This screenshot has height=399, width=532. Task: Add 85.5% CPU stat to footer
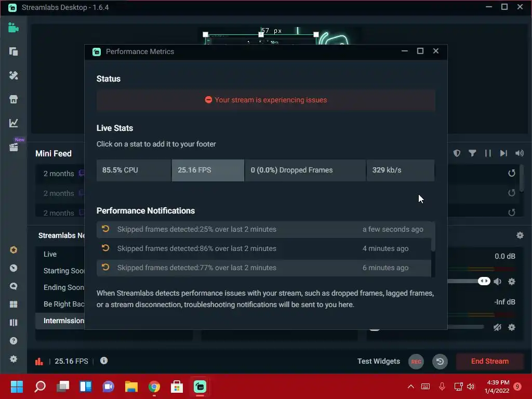(134, 170)
